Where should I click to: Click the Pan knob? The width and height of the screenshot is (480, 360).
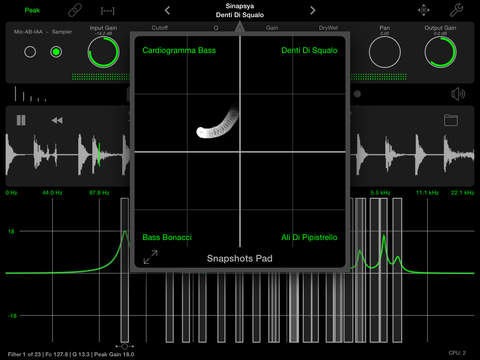[x=385, y=52]
